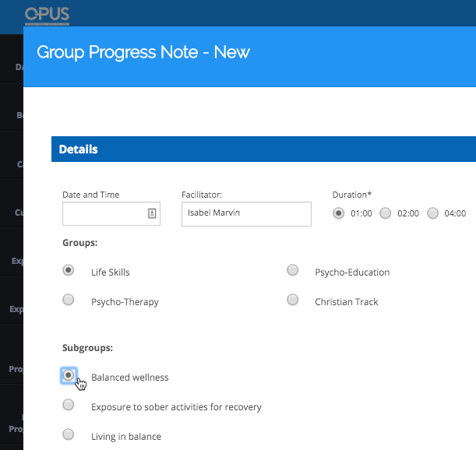Pick the Living in balance subgroup
This screenshot has height=450, width=476.
[x=69, y=434]
